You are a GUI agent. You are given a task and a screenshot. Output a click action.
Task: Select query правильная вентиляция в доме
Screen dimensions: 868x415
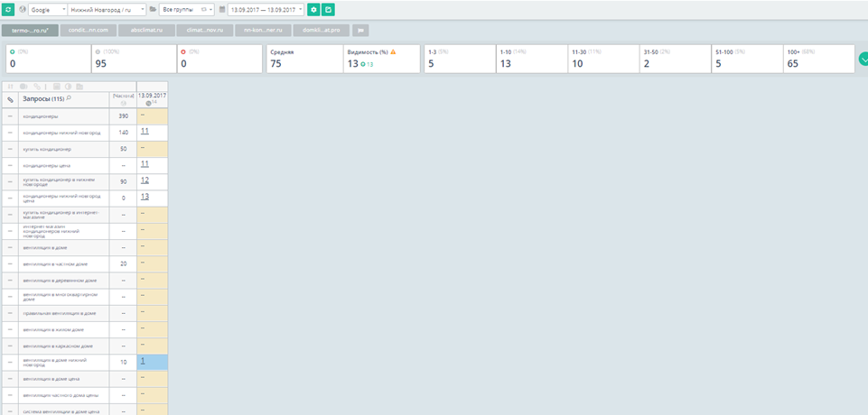(63, 313)
